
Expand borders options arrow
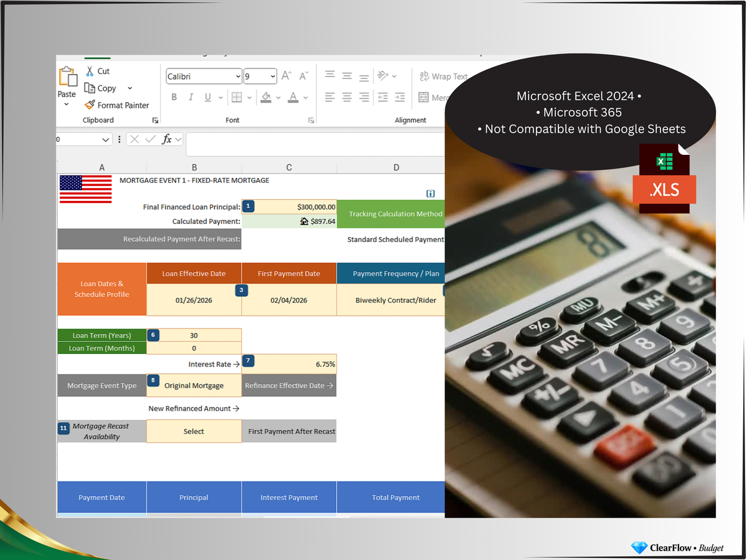point(250,97)
